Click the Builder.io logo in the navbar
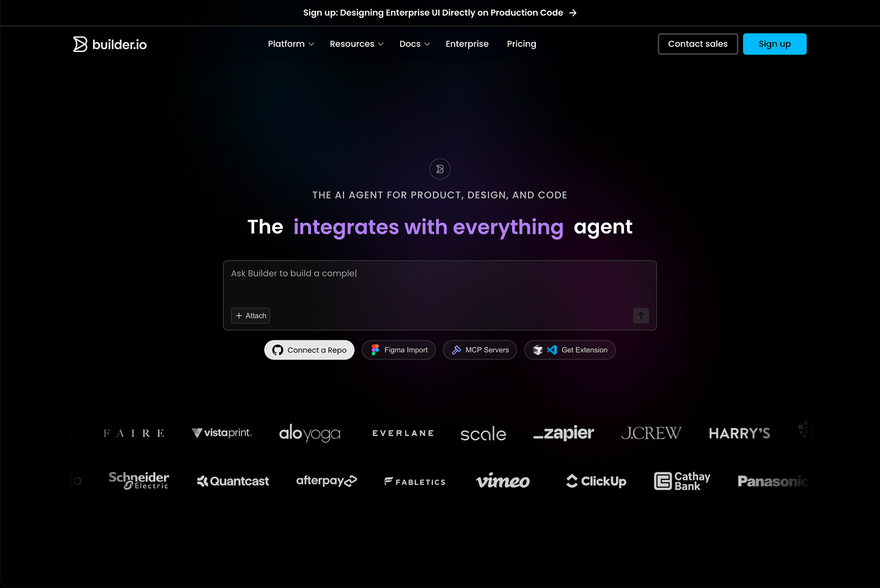The width and height of the screenshot is (880, 588). [x=109, y=43]
